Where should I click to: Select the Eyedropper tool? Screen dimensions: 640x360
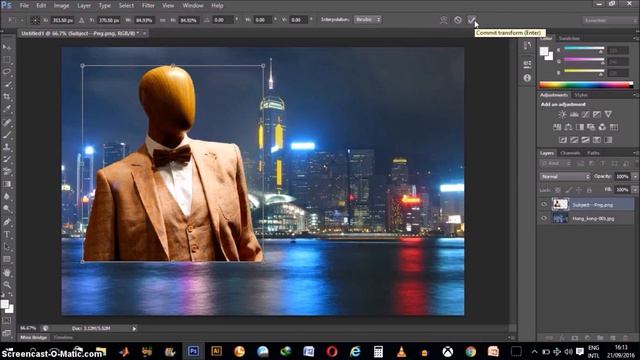(x=7, y=109)
